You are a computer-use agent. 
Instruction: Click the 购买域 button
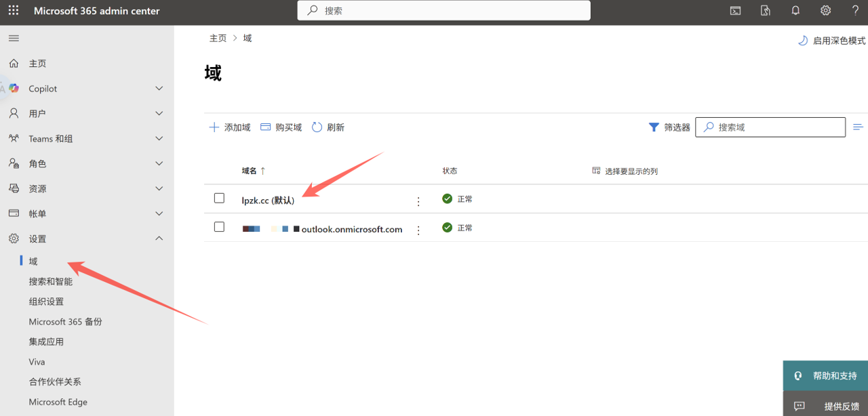tap(281, 127)
